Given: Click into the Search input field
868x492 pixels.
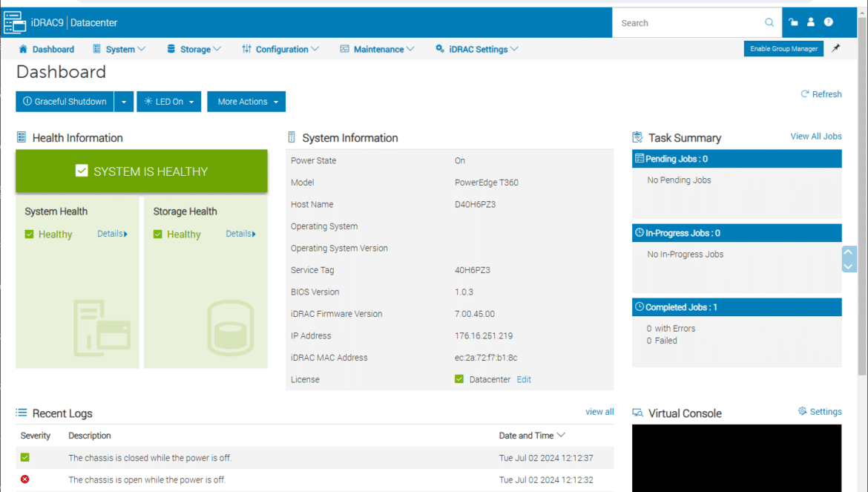Looking at the screenshot, I should pyautogui.click(x=689, y=23).
